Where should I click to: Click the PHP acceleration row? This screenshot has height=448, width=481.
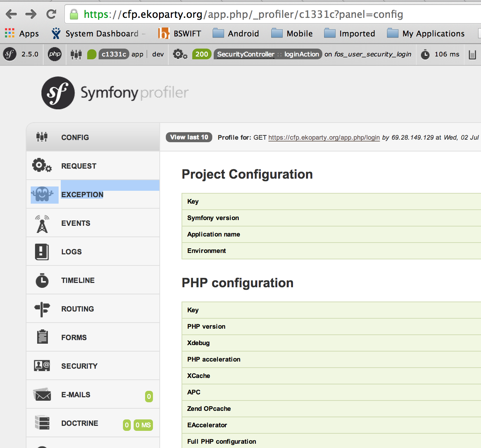pyautogui.click(x=331, y=359)
